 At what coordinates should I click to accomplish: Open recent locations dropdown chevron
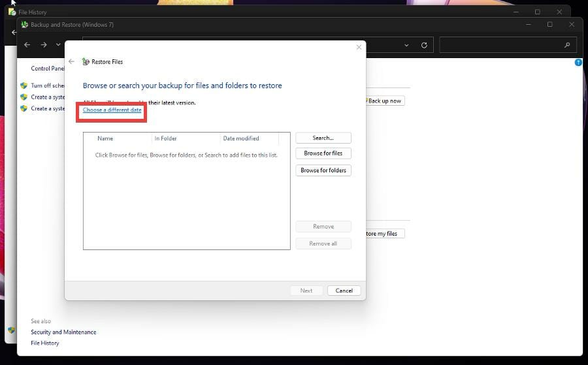click(x=58, y=44)
